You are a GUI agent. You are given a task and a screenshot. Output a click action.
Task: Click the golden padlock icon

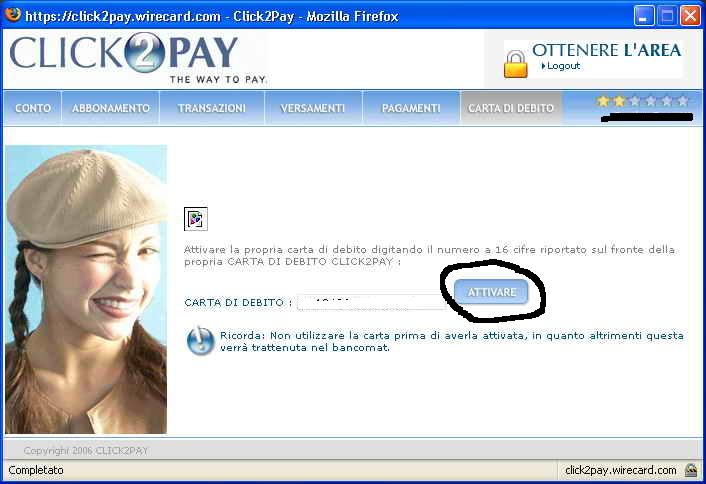pyautogui.click(x=516, y=64)
